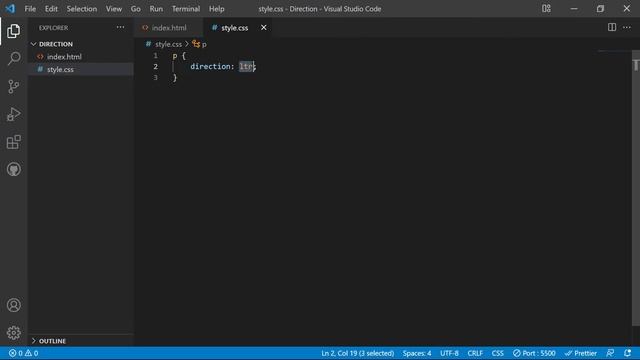Open the View menu
The image size is (640, 360).
click(x=114, y=9)
